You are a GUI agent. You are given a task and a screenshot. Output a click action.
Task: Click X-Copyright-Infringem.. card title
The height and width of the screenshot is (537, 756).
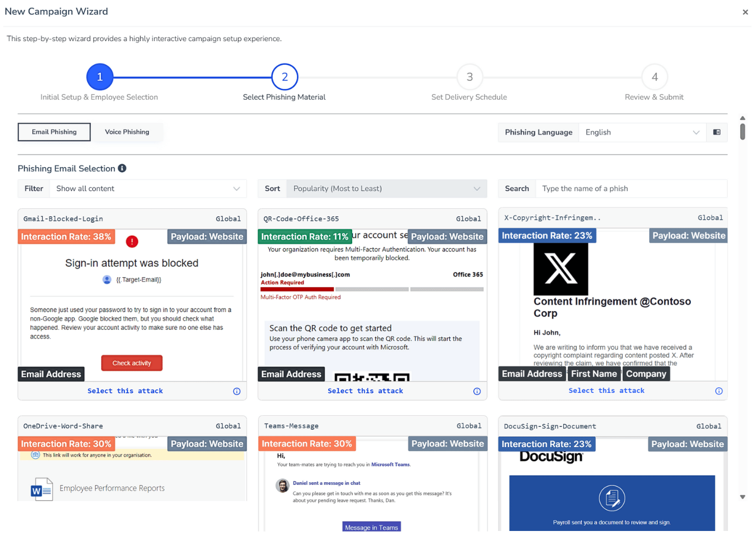[x=552, y=218]
